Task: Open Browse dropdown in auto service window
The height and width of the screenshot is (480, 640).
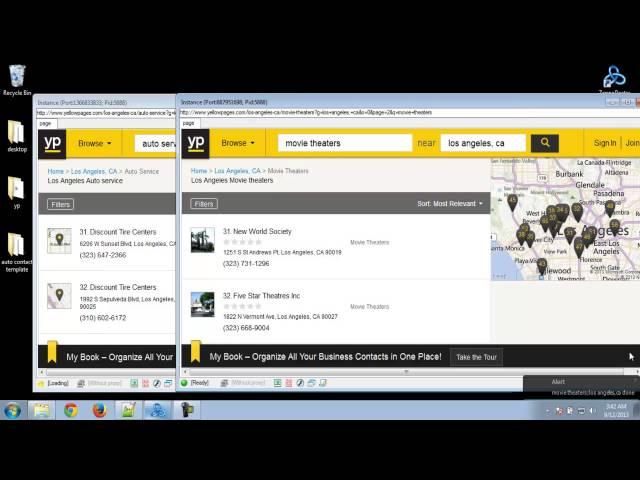Action: [95, 144]
